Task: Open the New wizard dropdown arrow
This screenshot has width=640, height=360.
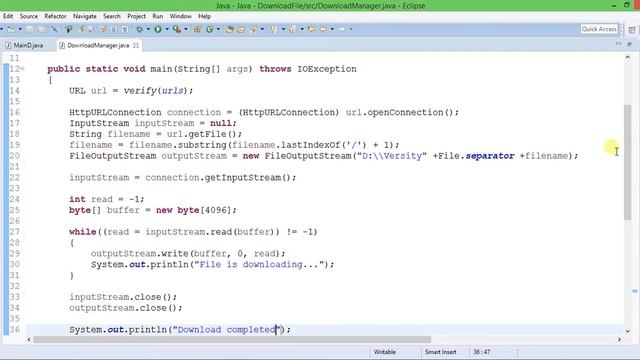Action: (20, 29)
